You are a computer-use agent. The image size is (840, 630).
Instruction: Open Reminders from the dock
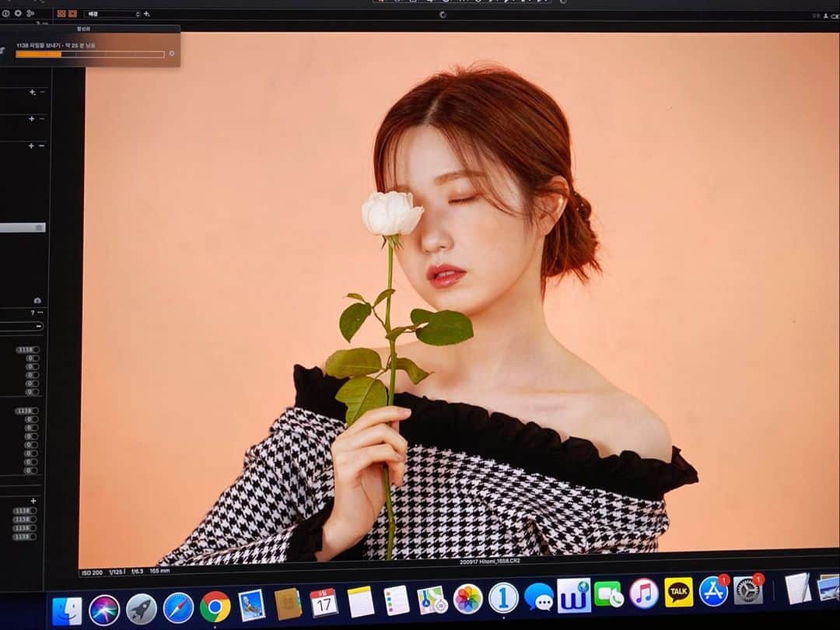(397, 600)
